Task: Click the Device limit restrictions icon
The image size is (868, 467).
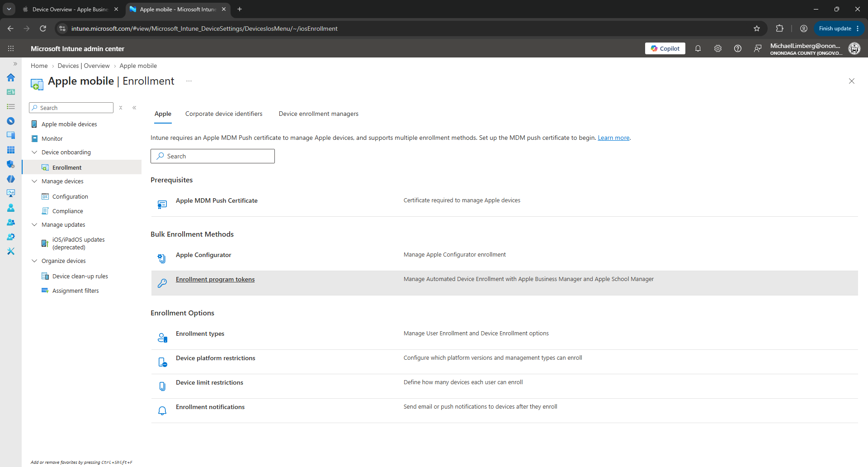Action: 162,386
